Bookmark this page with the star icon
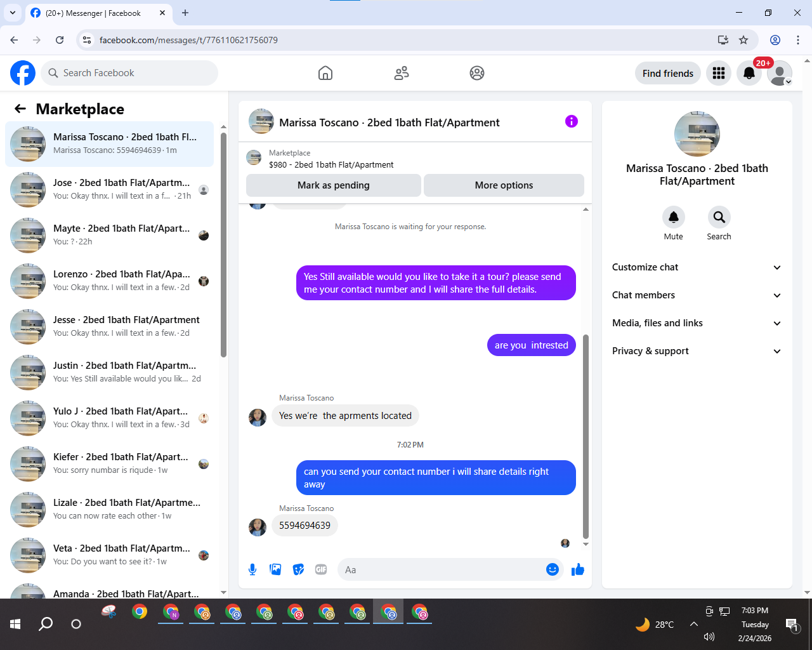Screen dimensions: 812x650 [743, 40]
